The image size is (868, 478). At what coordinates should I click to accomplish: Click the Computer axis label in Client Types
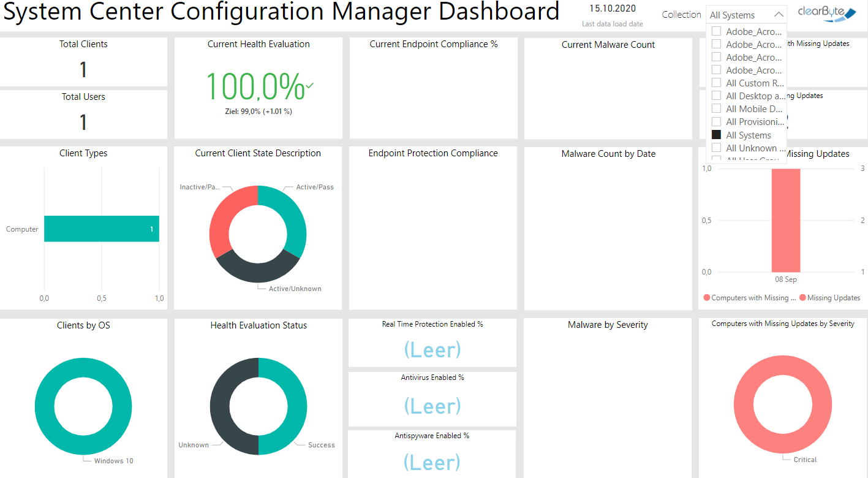point(22,229)
